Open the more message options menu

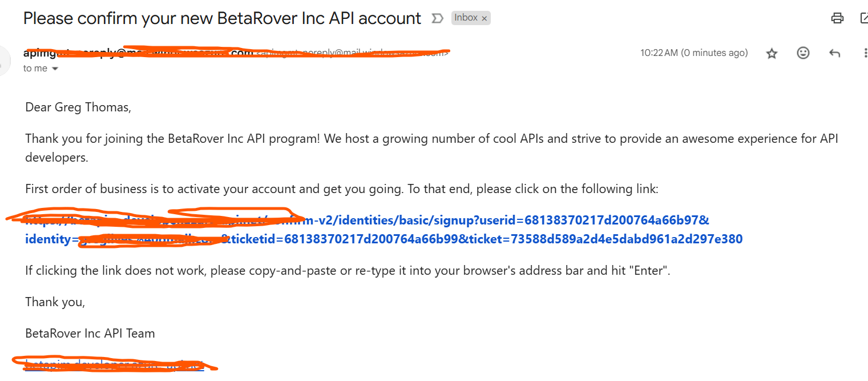click(866, 53)
